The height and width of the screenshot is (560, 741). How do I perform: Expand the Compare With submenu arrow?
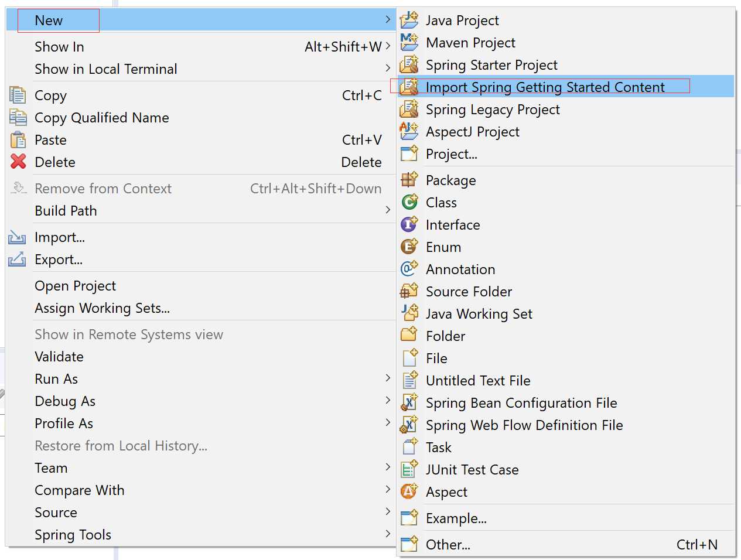click(388, 489)
